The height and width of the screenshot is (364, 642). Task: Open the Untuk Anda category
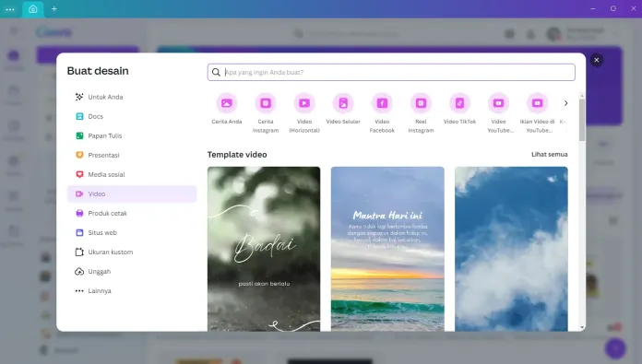click(x=131, y=97)
